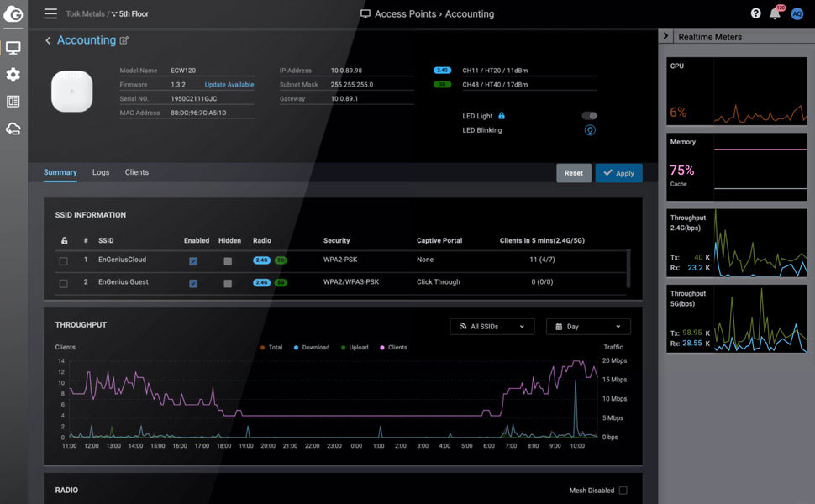Image resolution: width=815 pixels, height=504 pixels.
Task: Click the 5G radio badge for CH48
Action: click(442, 84)
